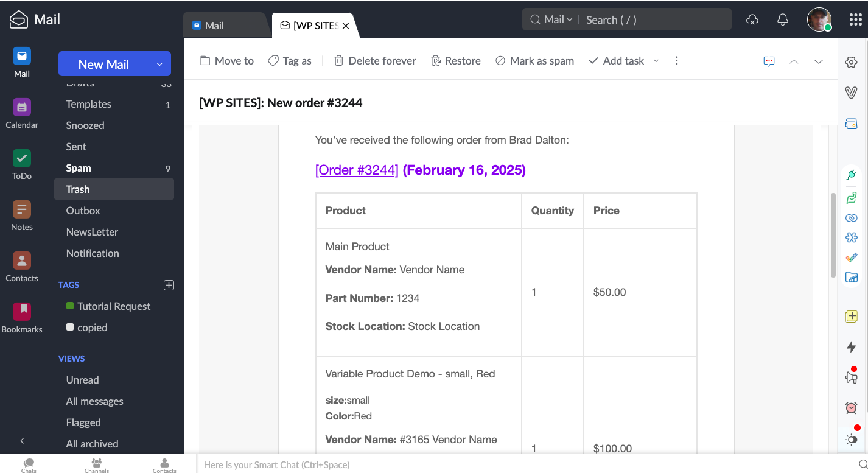Screen dimensions: 868x473
Task: Add a new tag with plus icon
Action: [x=169, y=285]
